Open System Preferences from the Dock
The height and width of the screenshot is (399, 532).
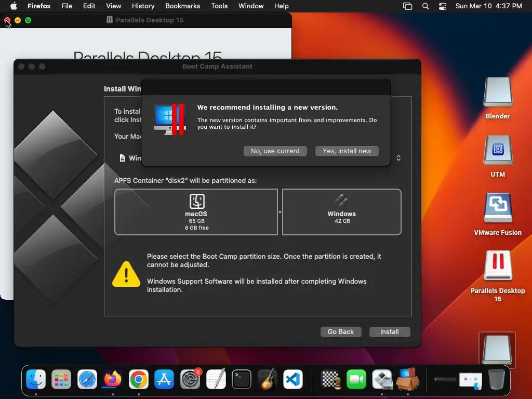pos(190,379)
